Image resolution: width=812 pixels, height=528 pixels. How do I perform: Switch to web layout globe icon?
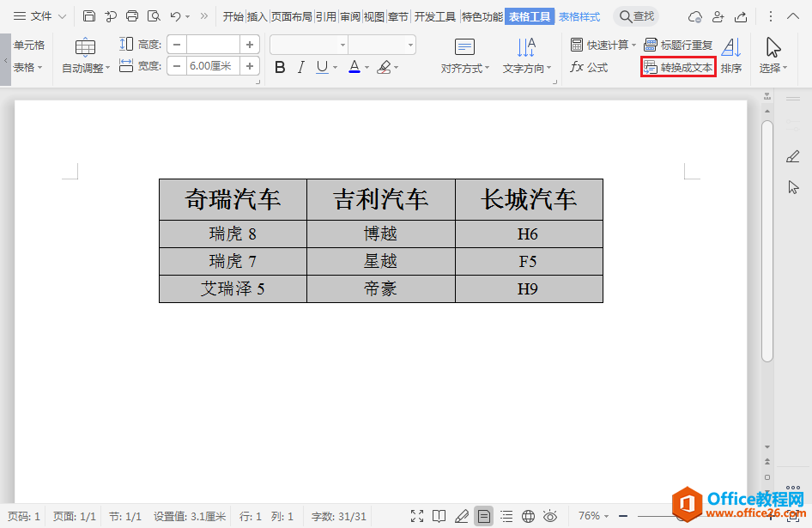[x=528, y=516]
